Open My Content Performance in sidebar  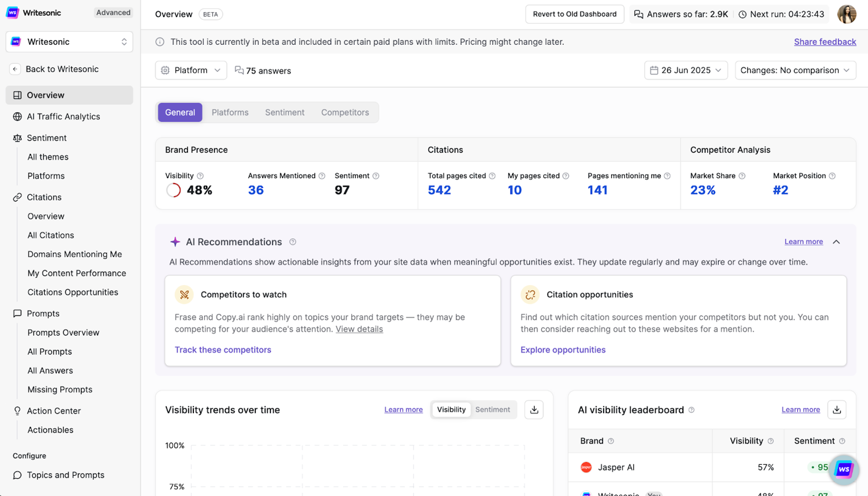click(77, 273)
